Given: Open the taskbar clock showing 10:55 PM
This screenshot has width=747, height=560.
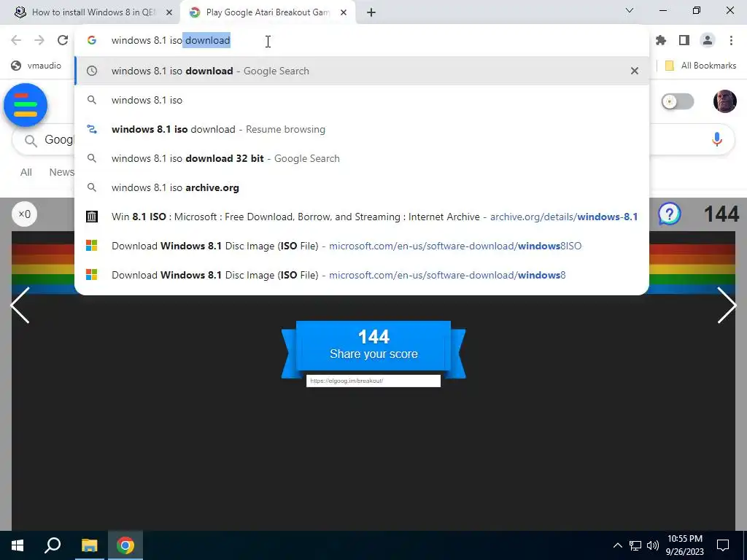Looking at the screenshot, I should pyautogui.click(x=684, y=545).
